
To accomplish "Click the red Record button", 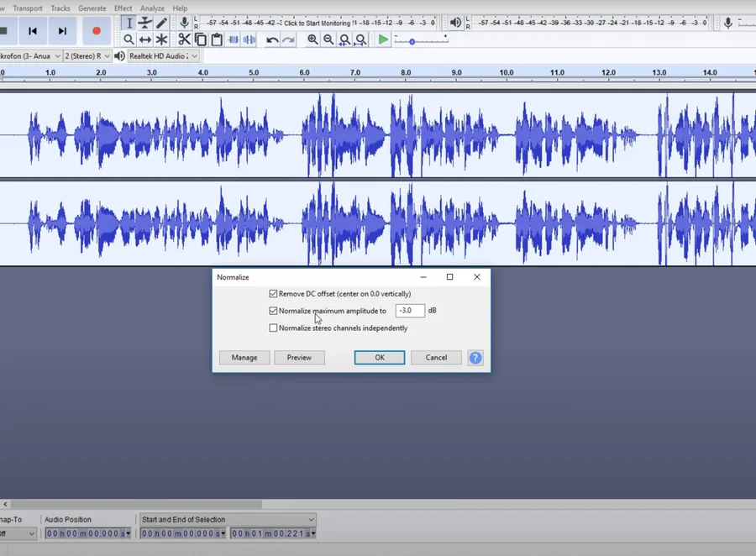I will [97, 31].
